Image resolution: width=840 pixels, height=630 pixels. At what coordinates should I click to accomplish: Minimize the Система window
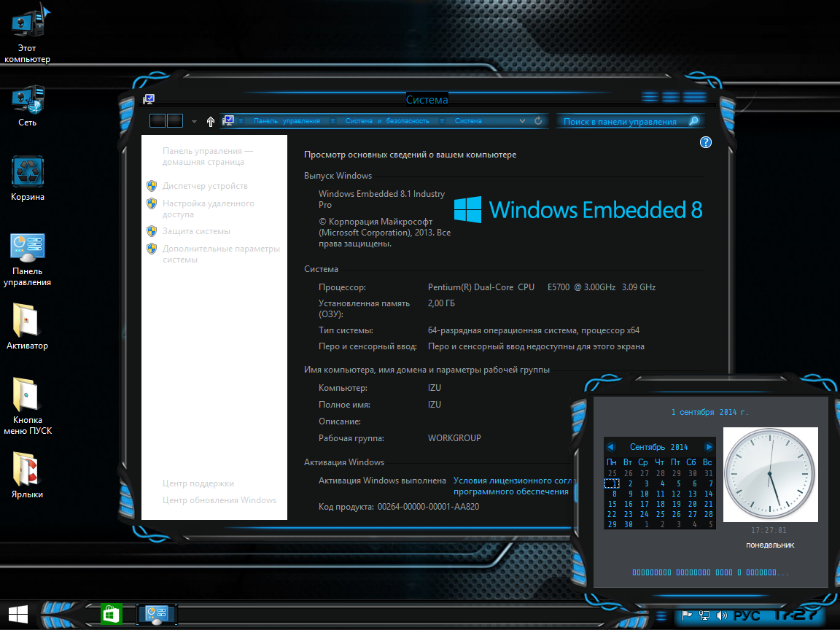(x=650, y=97)
